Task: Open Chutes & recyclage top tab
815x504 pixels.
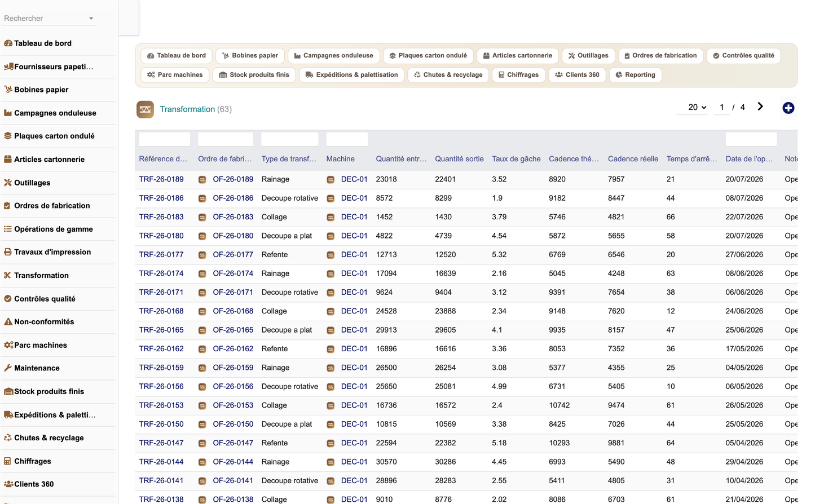Action: [x=448, y=75]
